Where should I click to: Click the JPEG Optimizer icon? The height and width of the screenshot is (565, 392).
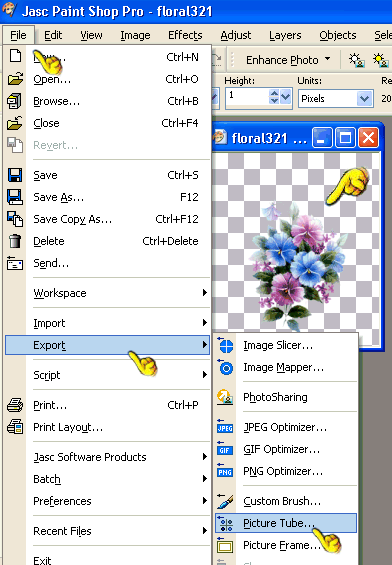tap(225, 427)
